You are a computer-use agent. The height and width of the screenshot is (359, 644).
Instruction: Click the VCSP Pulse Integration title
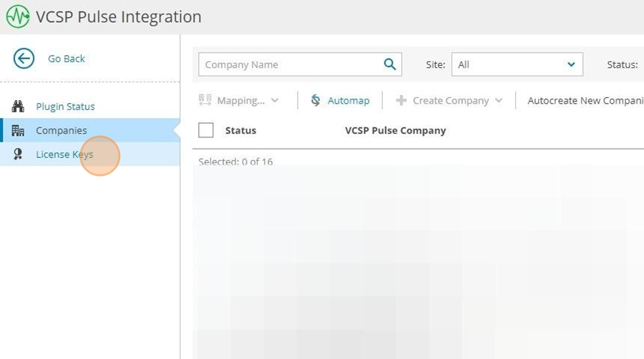(119, 17)
